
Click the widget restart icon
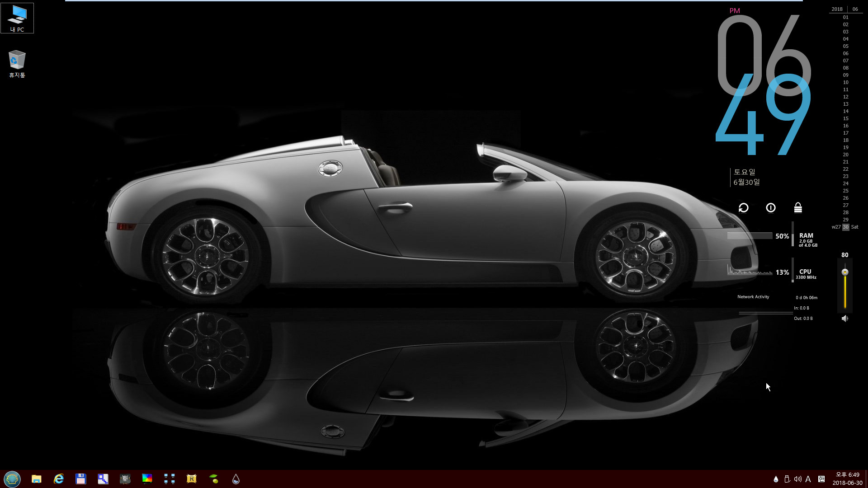(x=744, y=207)
